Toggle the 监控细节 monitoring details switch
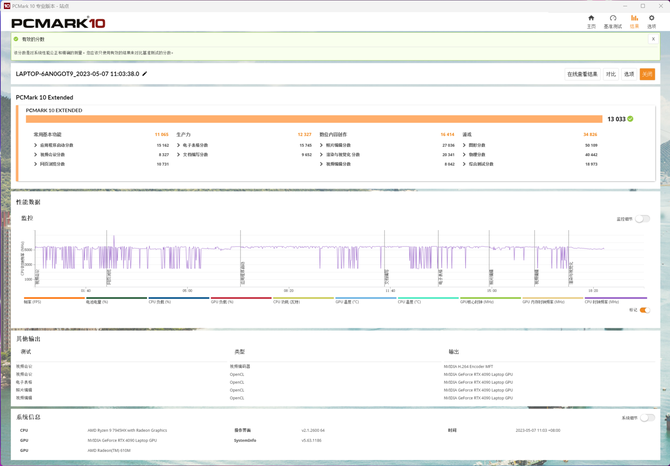This screenshot has width=670, height=466. point(642,219)
